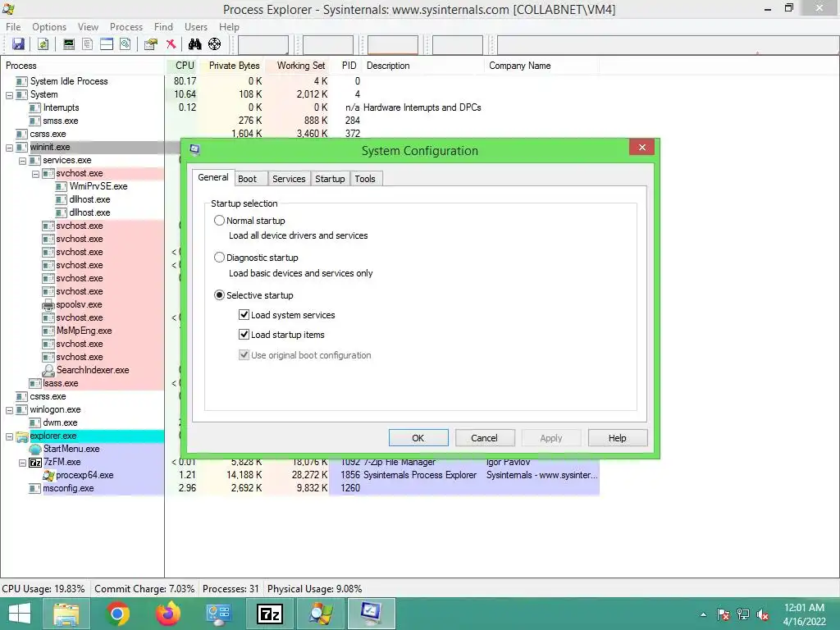Launch Google Chrome from the taskbar
Screen dimensions: 840x630
coord(117,614)
